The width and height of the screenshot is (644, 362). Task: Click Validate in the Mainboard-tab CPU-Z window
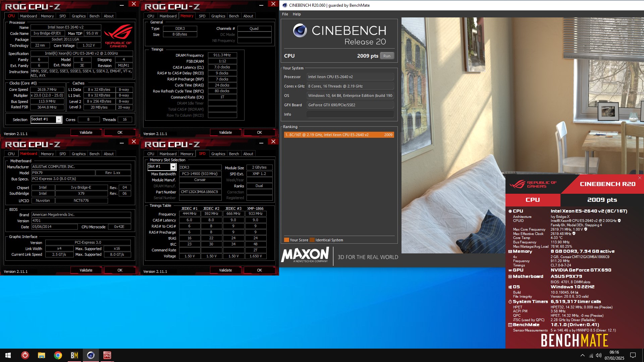pyautogui.click(x=86, y=270)
